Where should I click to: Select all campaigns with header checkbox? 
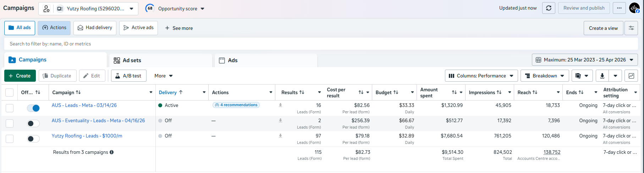[10, 92]
